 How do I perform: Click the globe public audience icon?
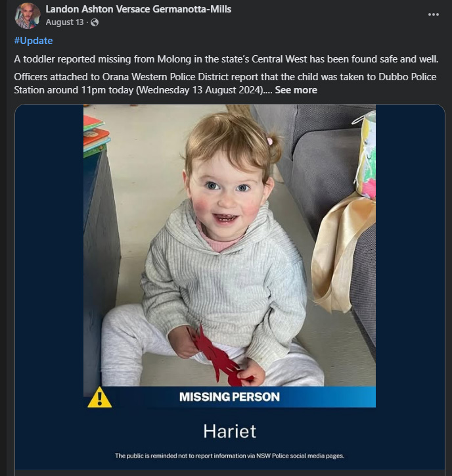(95, 22)
